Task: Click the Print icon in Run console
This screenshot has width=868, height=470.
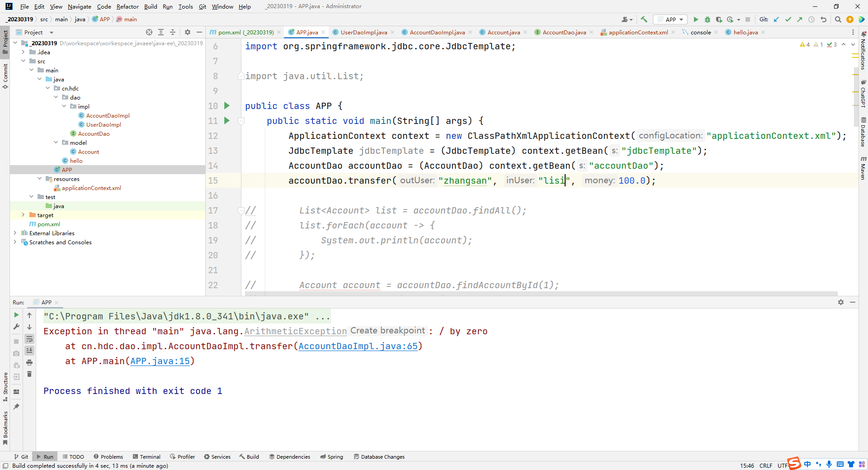Action: (29, 362)
